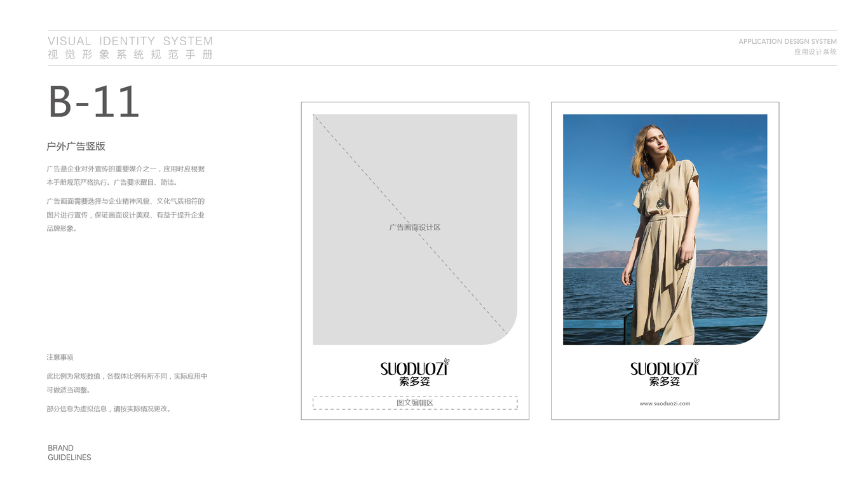The image size is (868, 488).
Task: Click the 广告画面设计区 placeholder label
Action: [415, 227]
